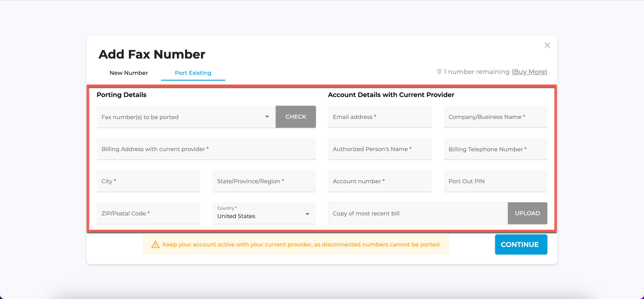Select the Port Existing tab
The width and height of the screenshot is (644, 299).
tap(193, 73)
